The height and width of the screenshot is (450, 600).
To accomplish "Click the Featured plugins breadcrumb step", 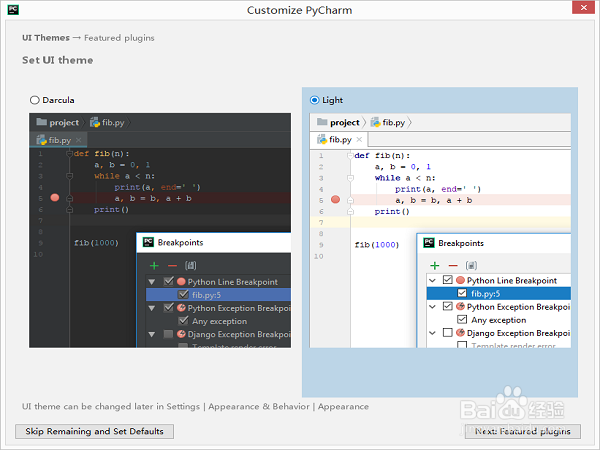I will click(119, 38).
